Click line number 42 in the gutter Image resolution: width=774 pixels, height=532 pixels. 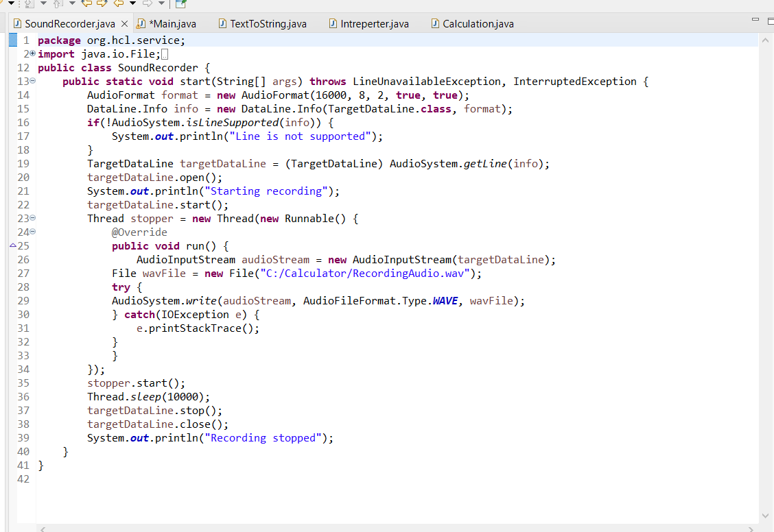coord(23,479)
